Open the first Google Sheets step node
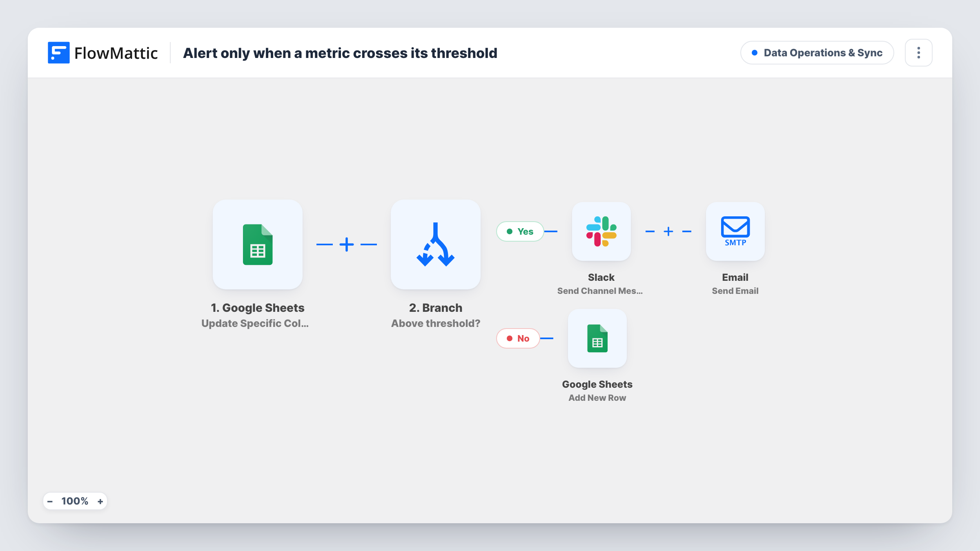This screenshot has height=551, width=980. coord(258,244)
